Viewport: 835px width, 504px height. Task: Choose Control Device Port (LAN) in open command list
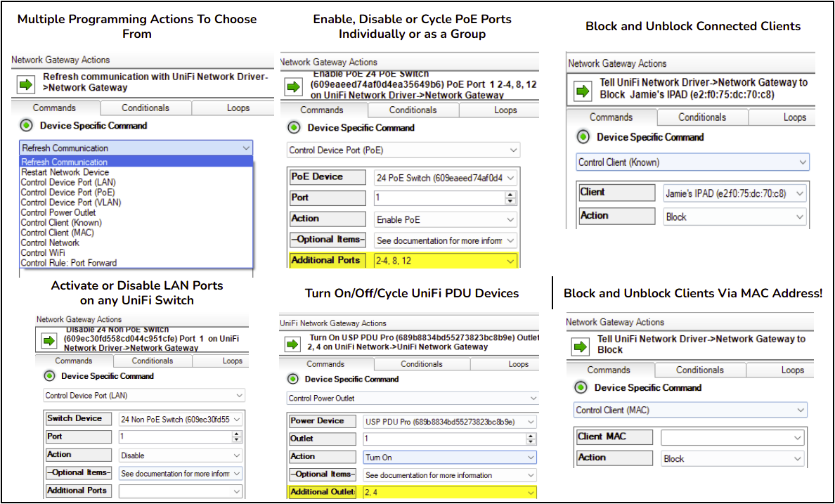[x=136, y=182]
